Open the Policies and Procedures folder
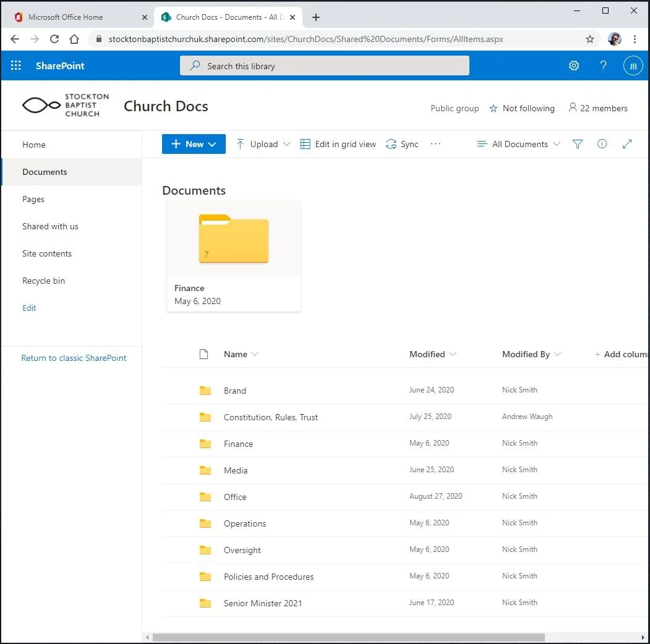Image resolution: width=650 pixels, height=644 pixels. [268, 577]
